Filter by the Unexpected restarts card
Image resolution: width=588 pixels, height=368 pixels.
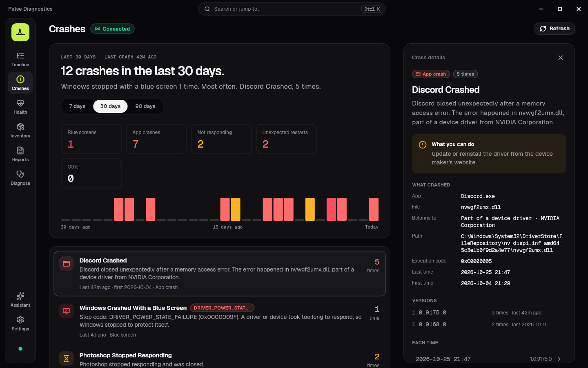pyautogui.click(x=286, y=139)
